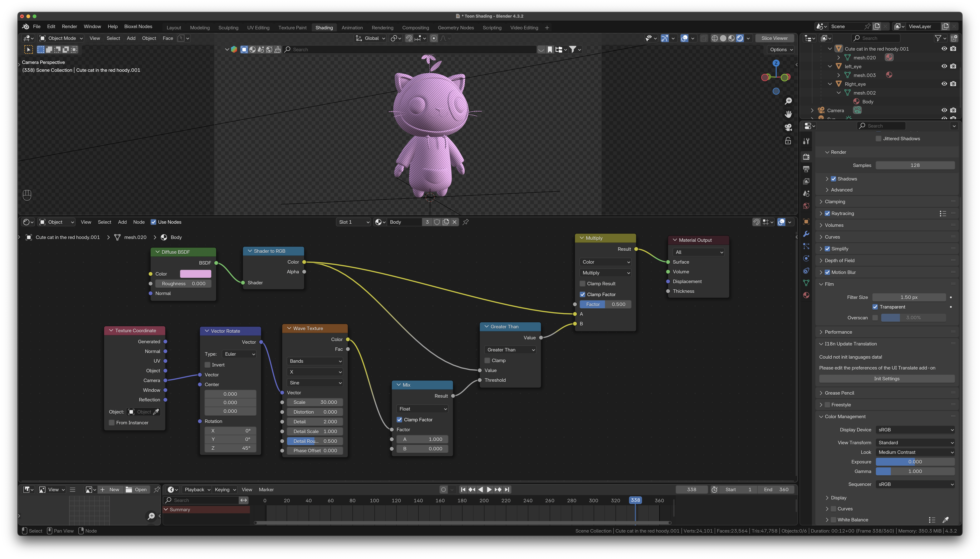
Task: Switch to the Geometry Nodes workspace tab
Action: tap(456, 28)
